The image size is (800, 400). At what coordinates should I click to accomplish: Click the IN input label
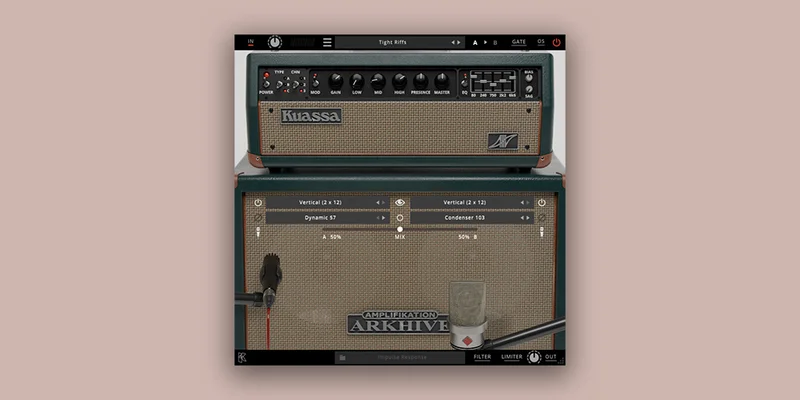click(251, 42)
